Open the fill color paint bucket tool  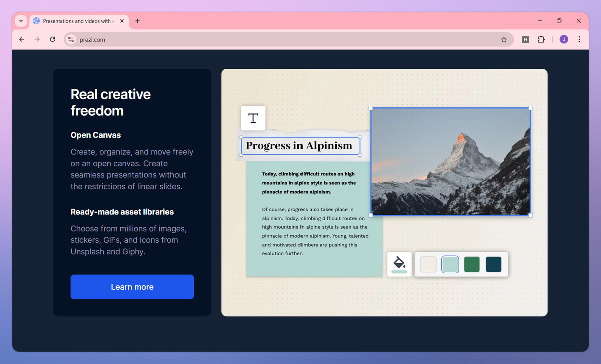[x=399, y=264]
